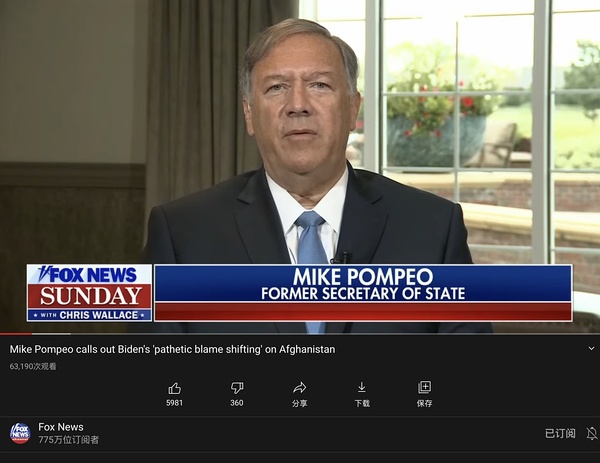
Task: Click the 775万位订阅者 subscriber count text
Action: [68, 440]
